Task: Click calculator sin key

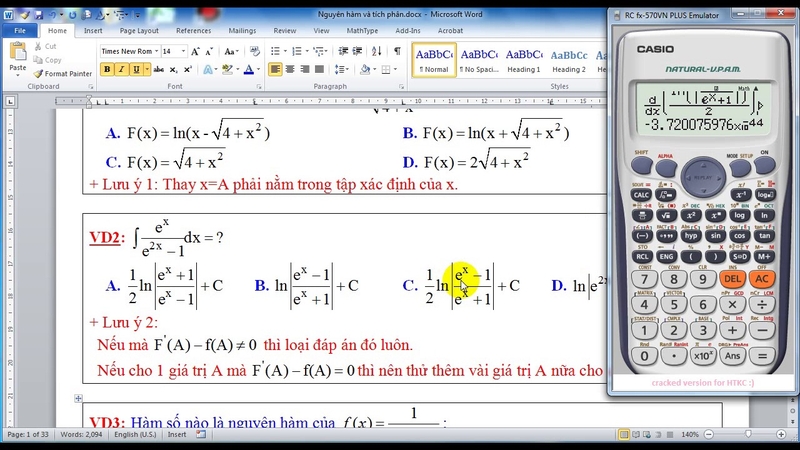Action: click(x=715, y=236)
